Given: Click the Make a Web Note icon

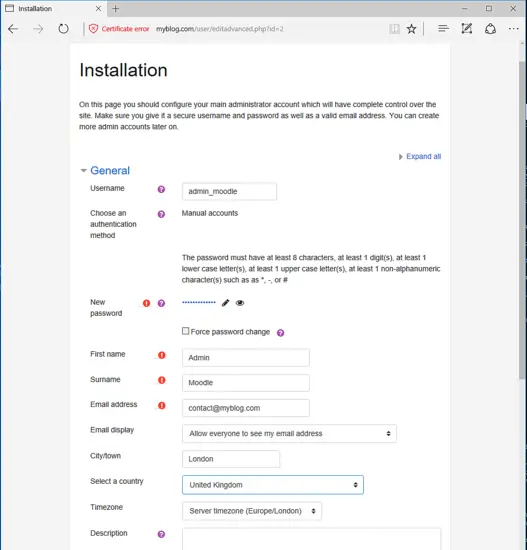Looking at the screenshot, I should point(466,29).
